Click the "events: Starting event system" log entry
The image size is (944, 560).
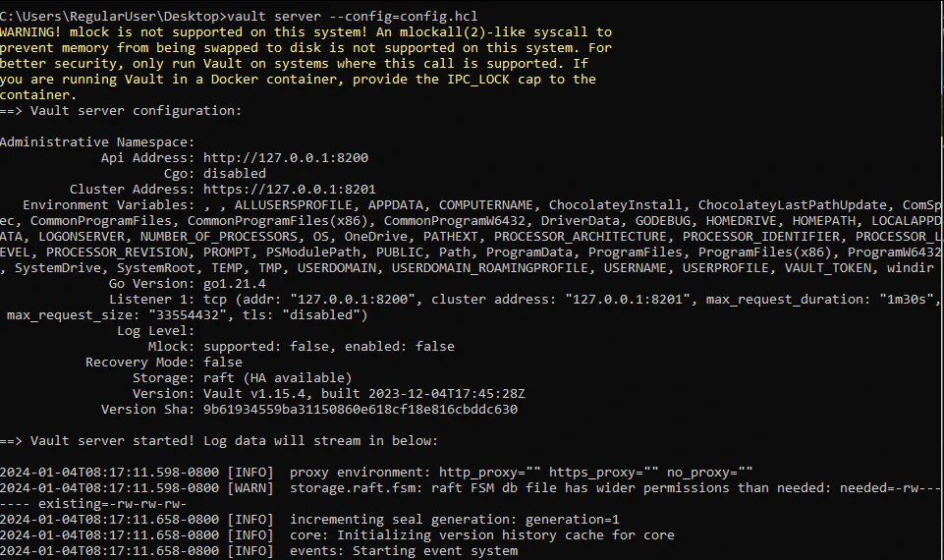(x=403, y=551)
